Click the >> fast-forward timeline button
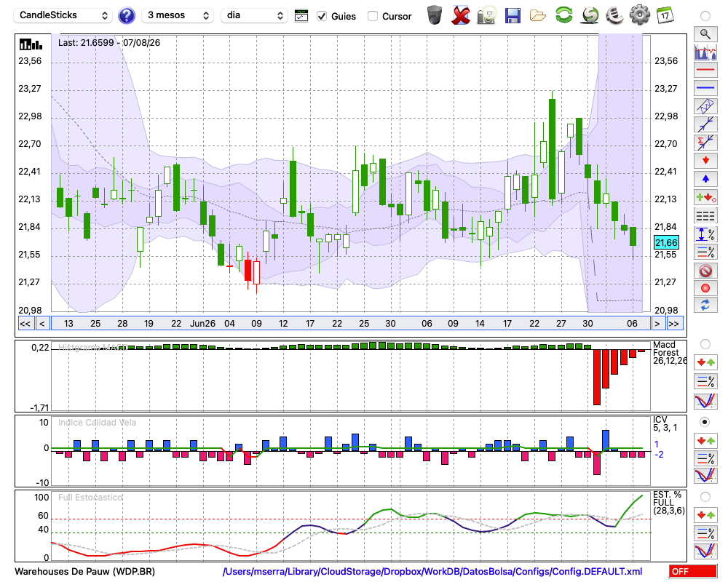The width and height of the screenshot is (728, 582). [673, 324]
